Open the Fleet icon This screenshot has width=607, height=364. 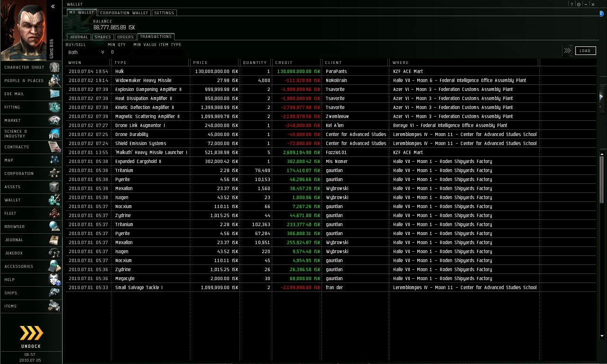[x=55, y=213]
